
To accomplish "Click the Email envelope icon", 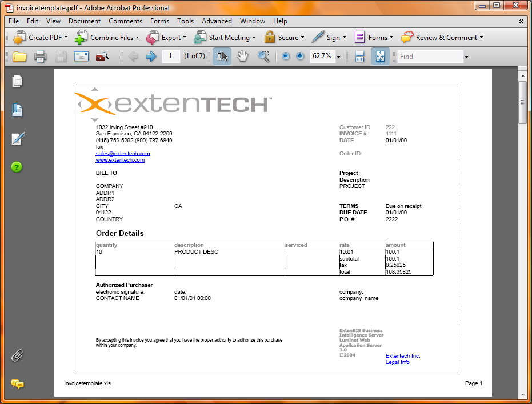I will (81, 57).
